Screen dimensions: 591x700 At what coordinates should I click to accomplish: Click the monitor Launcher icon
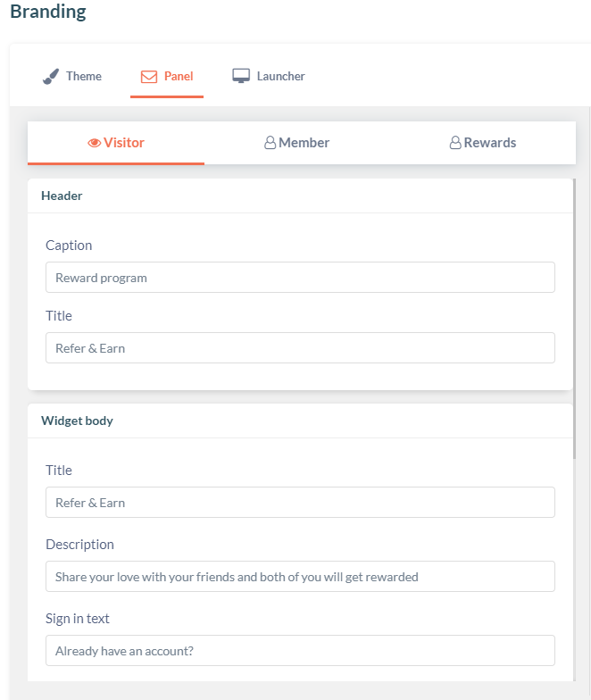pyautogui.click(x=241, y=76)
